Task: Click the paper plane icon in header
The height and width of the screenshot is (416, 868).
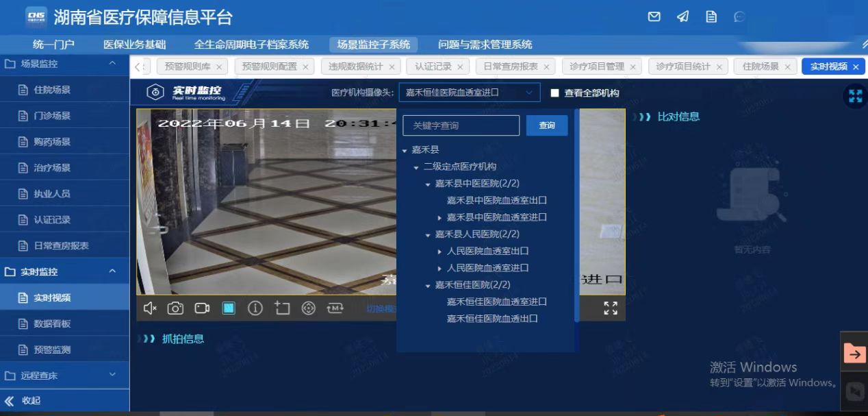Action: click(x=682, y=17)
